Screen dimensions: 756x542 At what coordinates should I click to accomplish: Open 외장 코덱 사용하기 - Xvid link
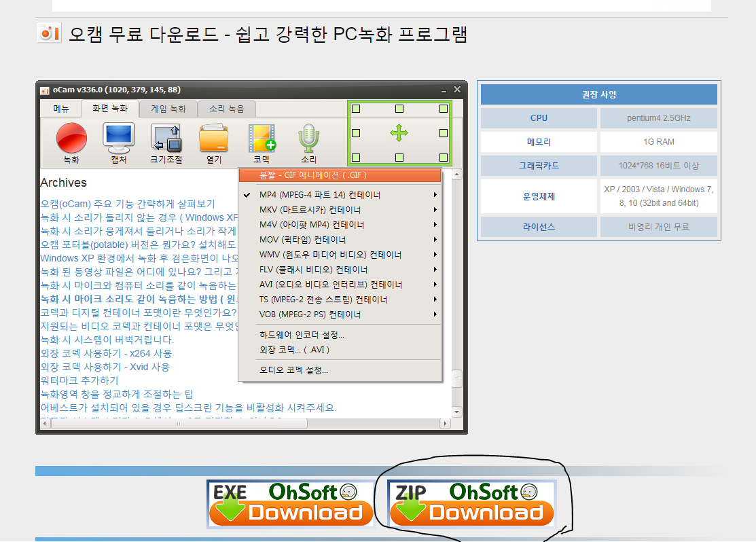(105, 367)
